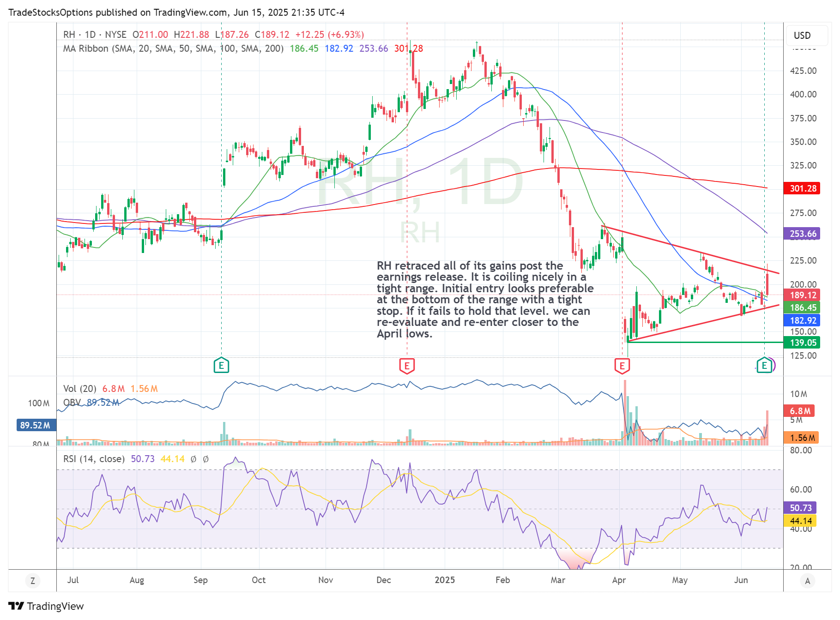The image size is (840, 620).
Task: Click the TradeStocksOptions published header text
Action: click(x=176, y=12)
